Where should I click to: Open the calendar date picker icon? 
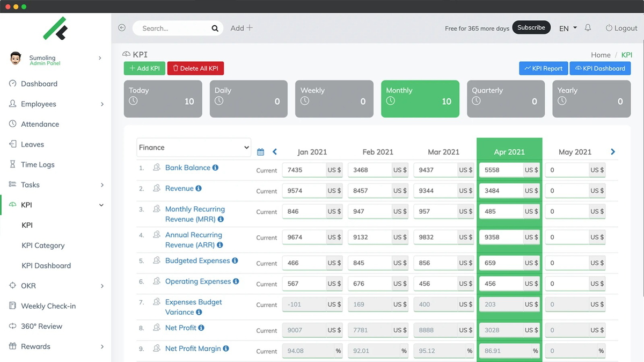(260, 151)
